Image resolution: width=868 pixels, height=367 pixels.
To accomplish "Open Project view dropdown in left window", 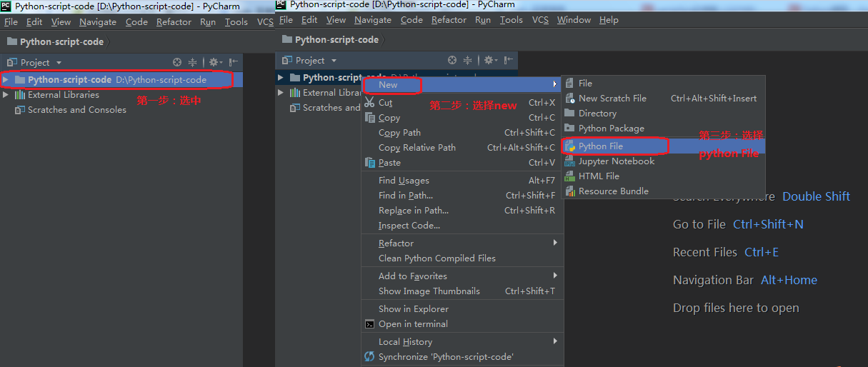I will pyautogui.click(x=59, y=63).
